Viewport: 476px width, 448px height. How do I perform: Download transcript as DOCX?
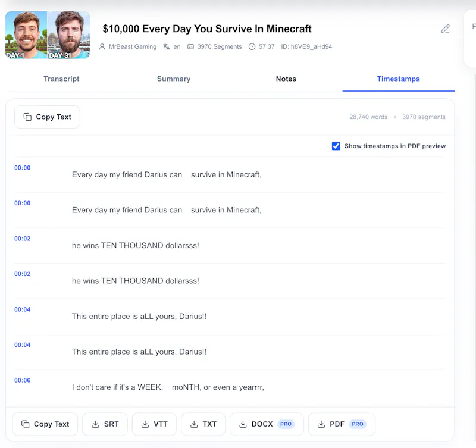[x=267, y=424]
